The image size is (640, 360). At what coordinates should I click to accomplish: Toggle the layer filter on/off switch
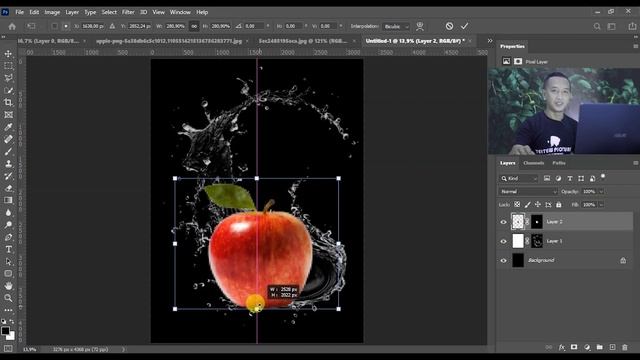click(x=603, y=177)
